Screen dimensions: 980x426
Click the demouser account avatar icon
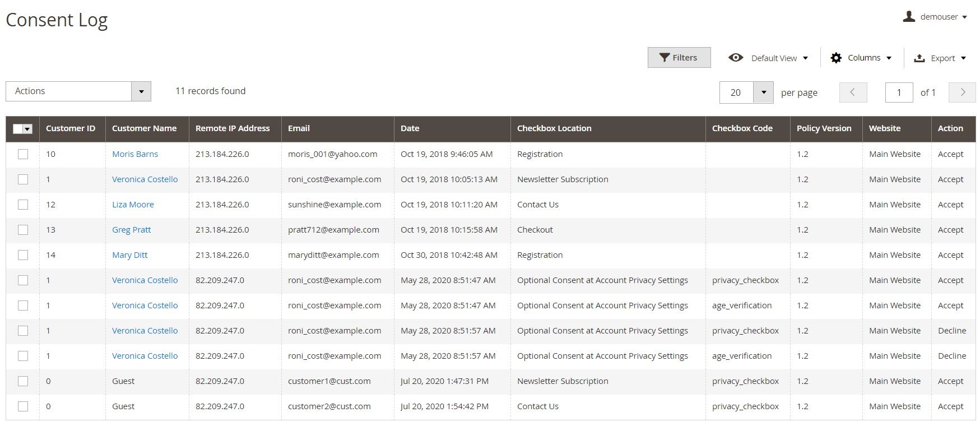coord(909,17)
